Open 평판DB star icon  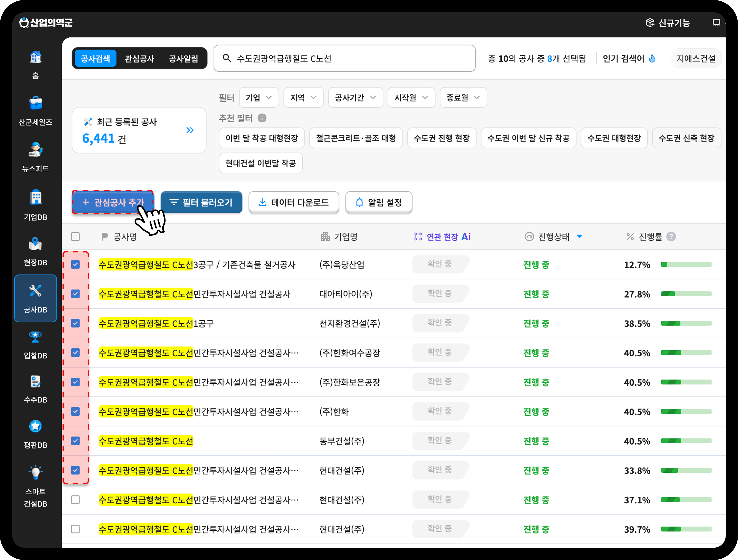coord(35,426)
